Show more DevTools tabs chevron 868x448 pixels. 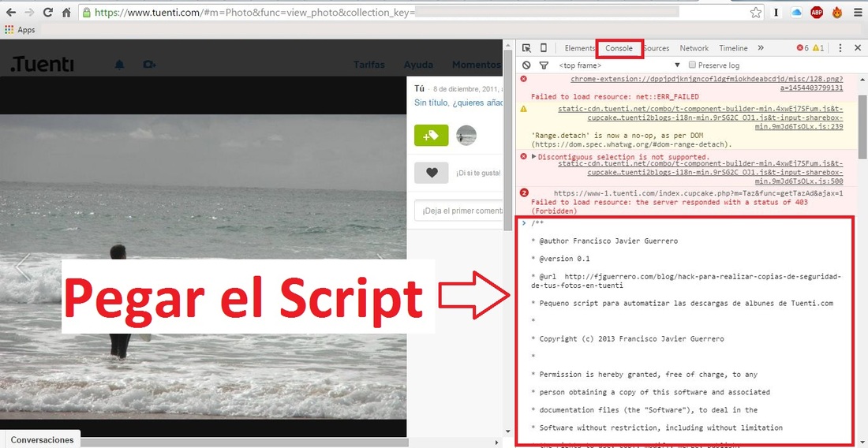[761, 48]
